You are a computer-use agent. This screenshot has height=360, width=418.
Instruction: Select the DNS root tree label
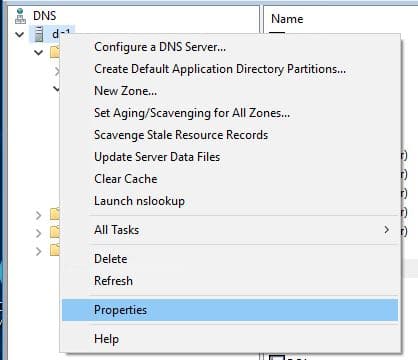tap(45, 16)
